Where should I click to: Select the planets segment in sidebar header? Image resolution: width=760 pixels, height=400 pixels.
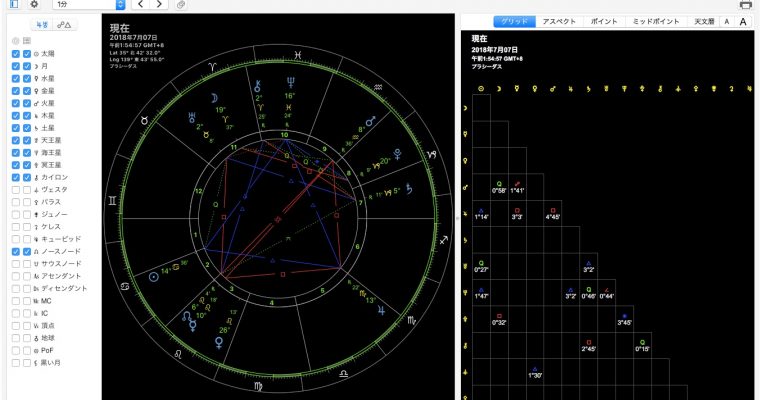(x=42, y=24)
